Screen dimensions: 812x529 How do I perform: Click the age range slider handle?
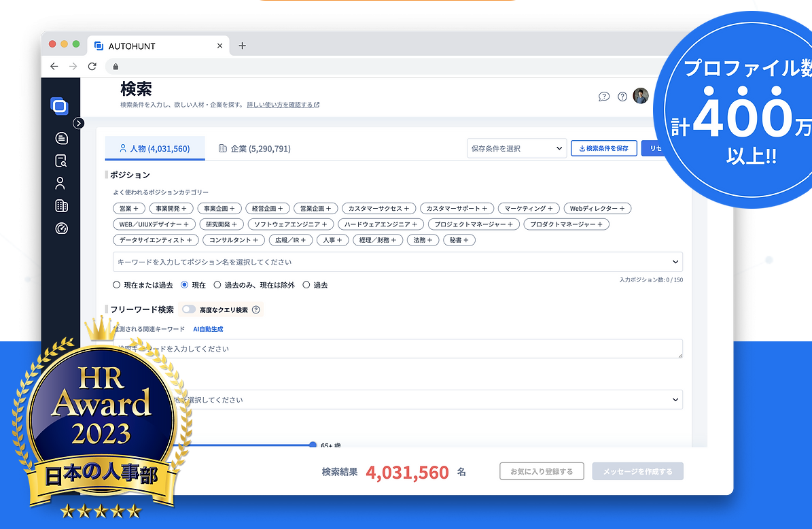pyautogui.click(x=313, y=445)
